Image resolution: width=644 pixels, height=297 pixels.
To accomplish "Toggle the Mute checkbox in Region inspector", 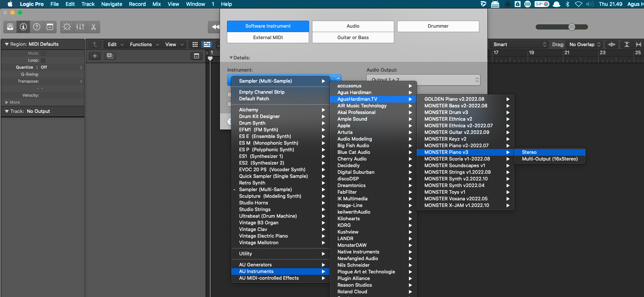I will point(43,53).
